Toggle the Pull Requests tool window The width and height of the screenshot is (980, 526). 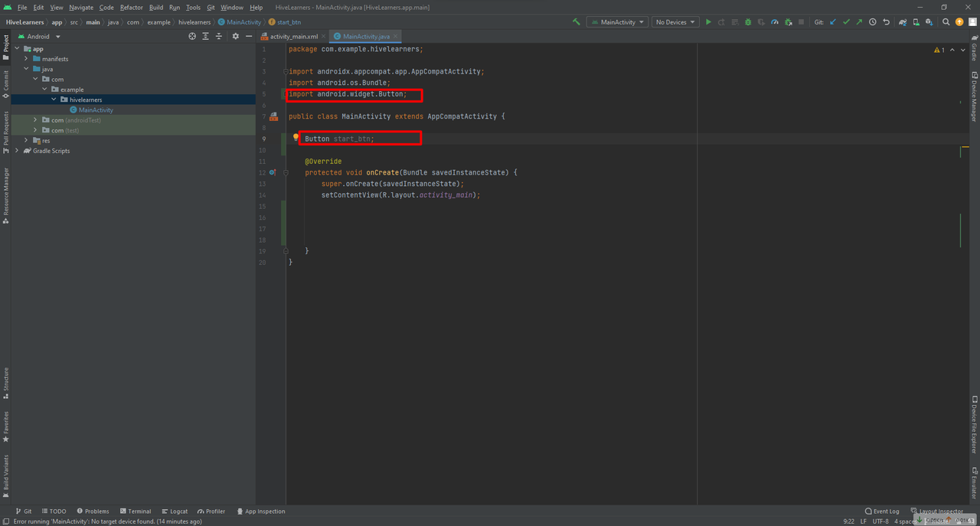[x=5, y=132]
